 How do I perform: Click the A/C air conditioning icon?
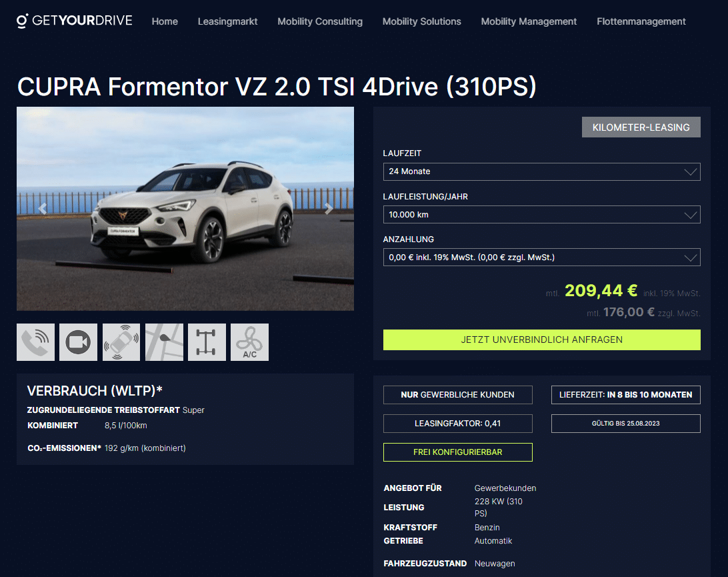pos(250,342)
